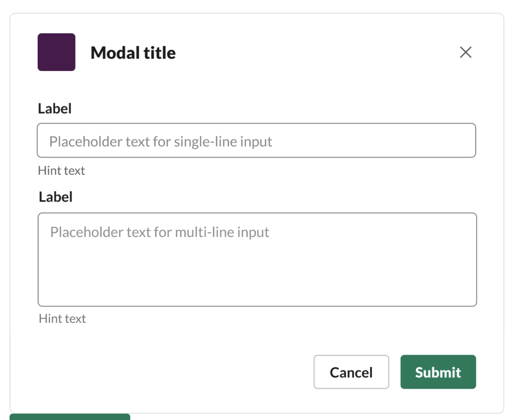Viewport: 517px width, 420px height.
Task: Cancel the modal form
Action: 351,372
